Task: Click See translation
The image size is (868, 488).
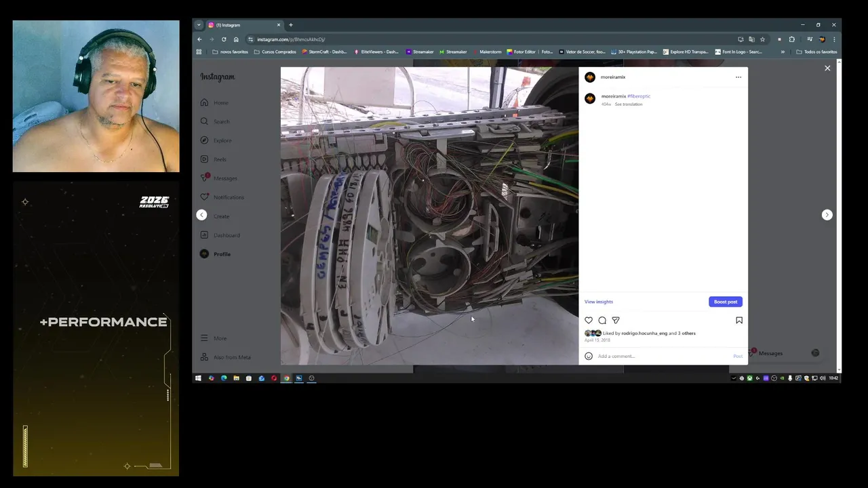Action: 629,104
